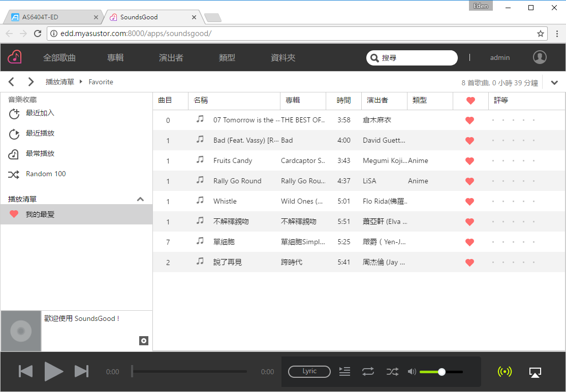Click the Random 100 shuffle icon
Viewport: 566px width, 392px height.
pos(14,175)
